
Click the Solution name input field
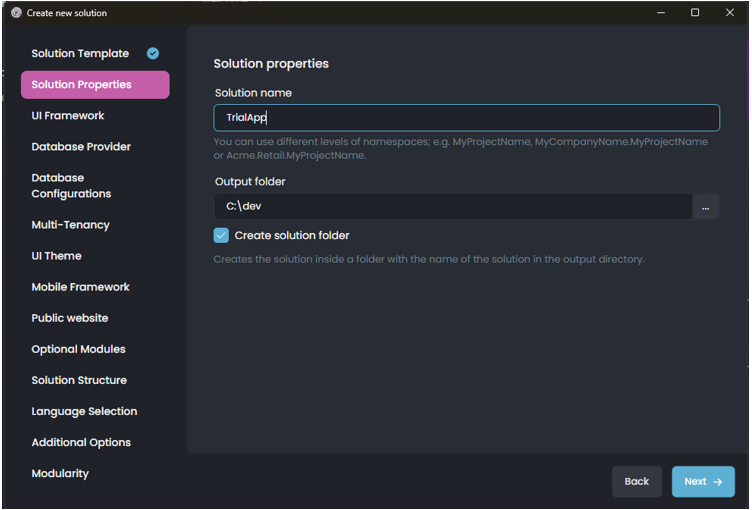466,118
